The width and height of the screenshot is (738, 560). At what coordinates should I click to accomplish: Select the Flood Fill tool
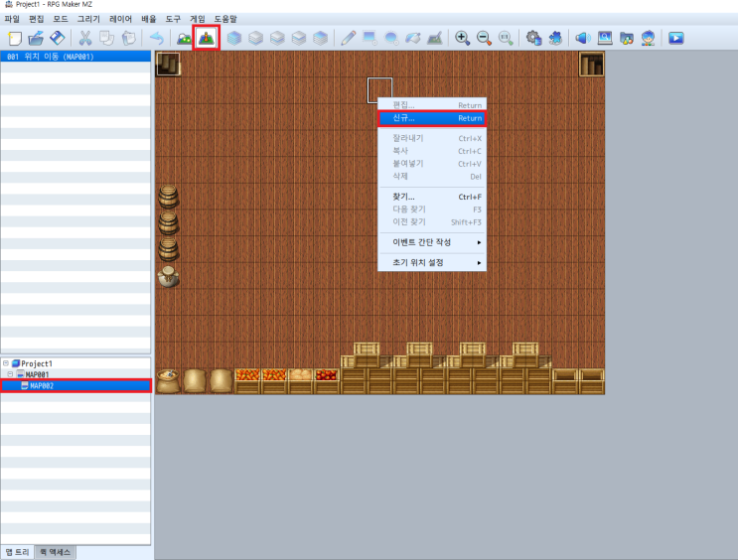pyautogui.click(x=413, y=38)
